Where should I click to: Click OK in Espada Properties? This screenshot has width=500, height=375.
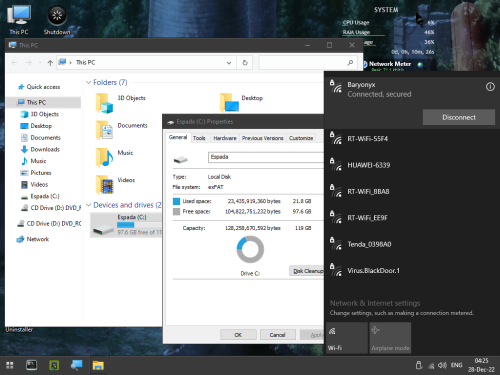(x=238, y=335)
